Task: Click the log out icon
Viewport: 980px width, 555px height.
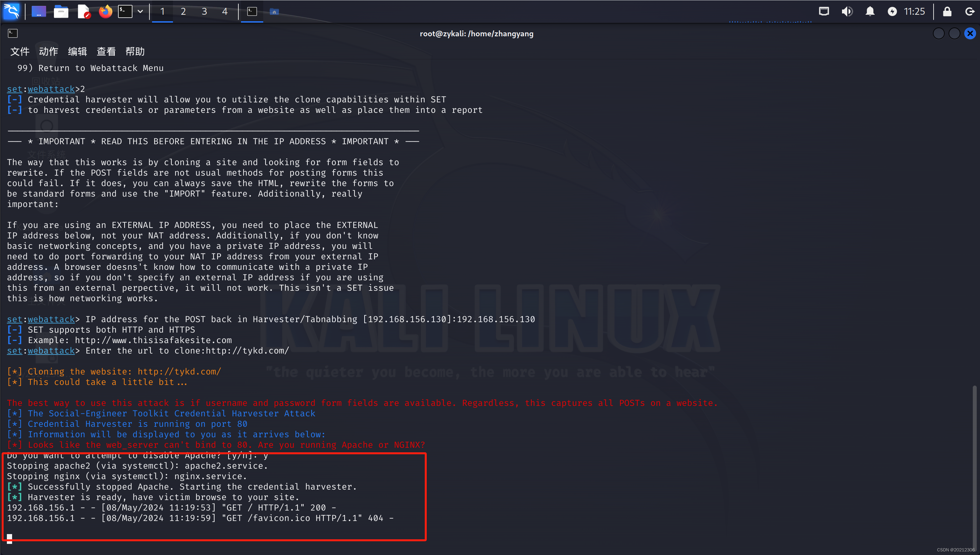Action: [970, 11]
